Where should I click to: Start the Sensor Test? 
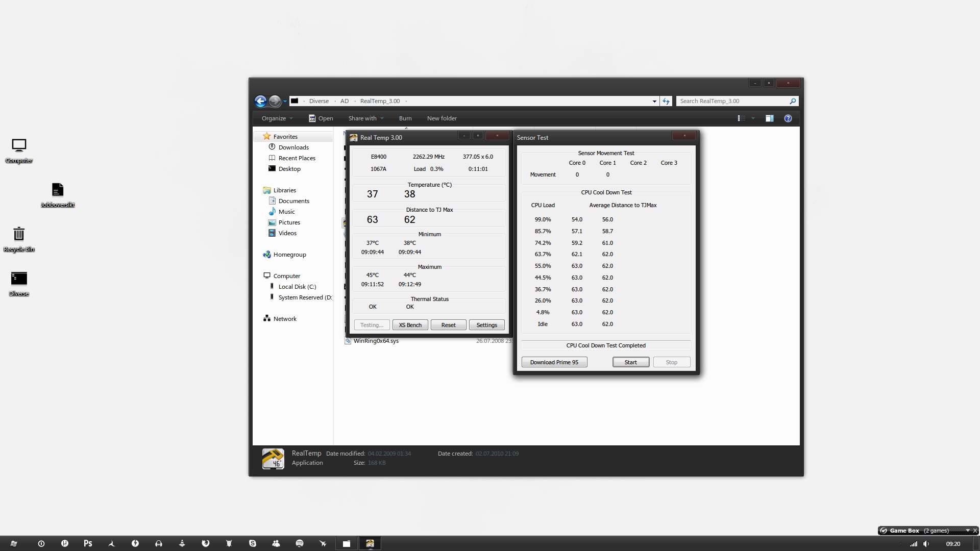pyautogui.click(x=631, y=362)
